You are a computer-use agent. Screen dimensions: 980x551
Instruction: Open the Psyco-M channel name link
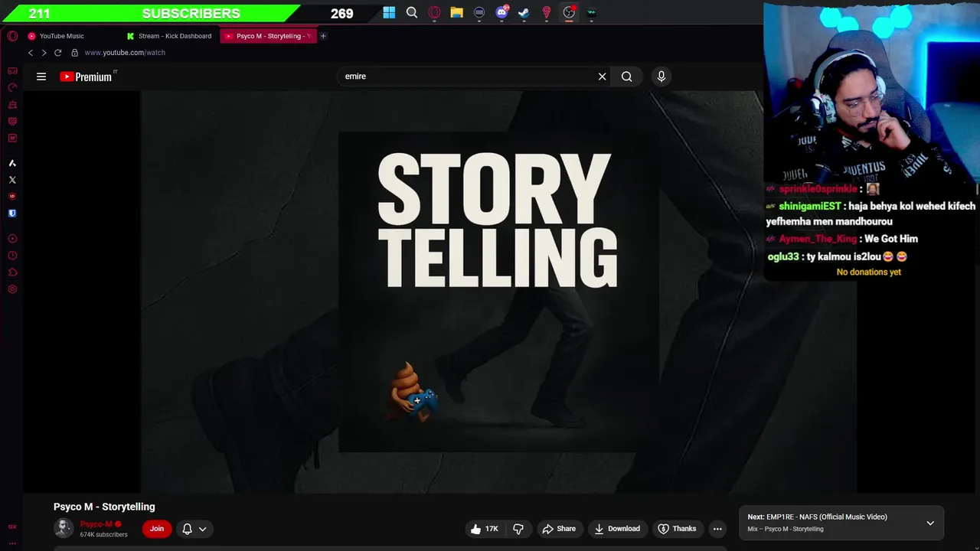click(x=96, y=524)
